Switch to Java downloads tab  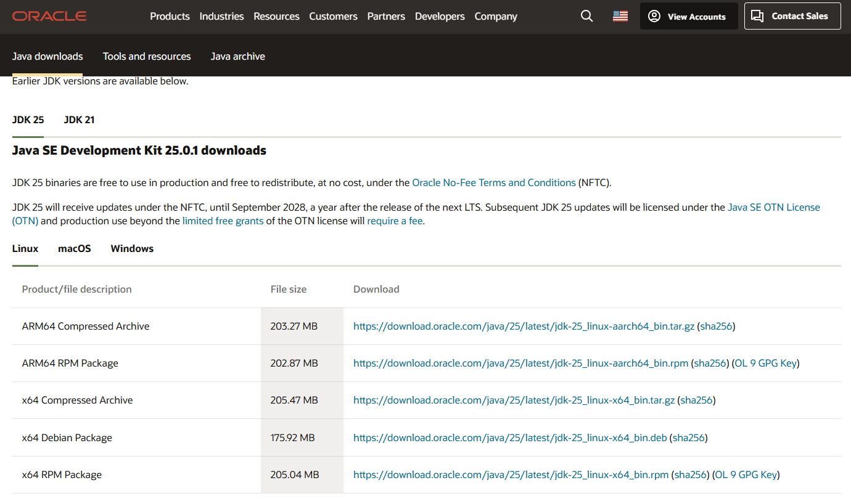pyautogui.click(x=47, y=56)
